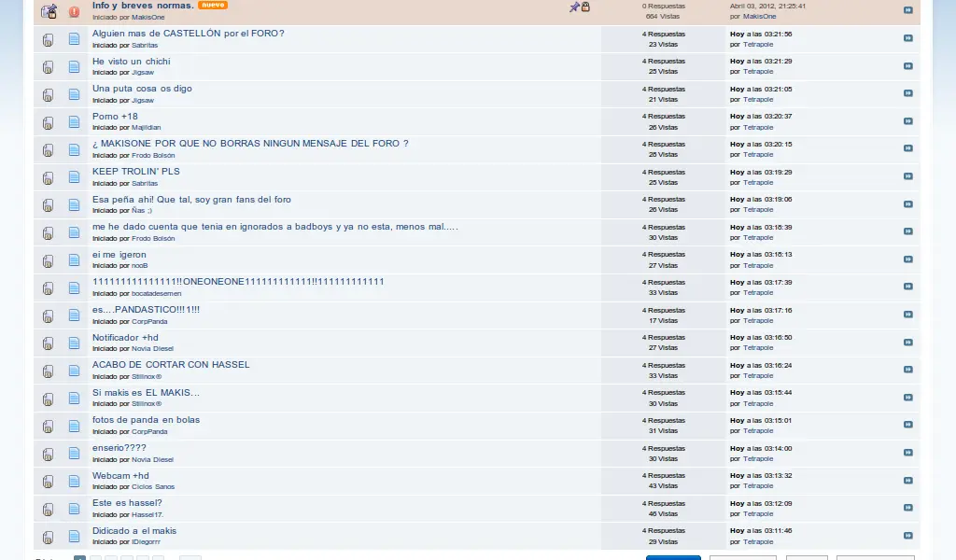Click the 'nuevo' badge next to 'Info y breves normas'
Viewport: 956px width, 560px height.
pos(213,5)
